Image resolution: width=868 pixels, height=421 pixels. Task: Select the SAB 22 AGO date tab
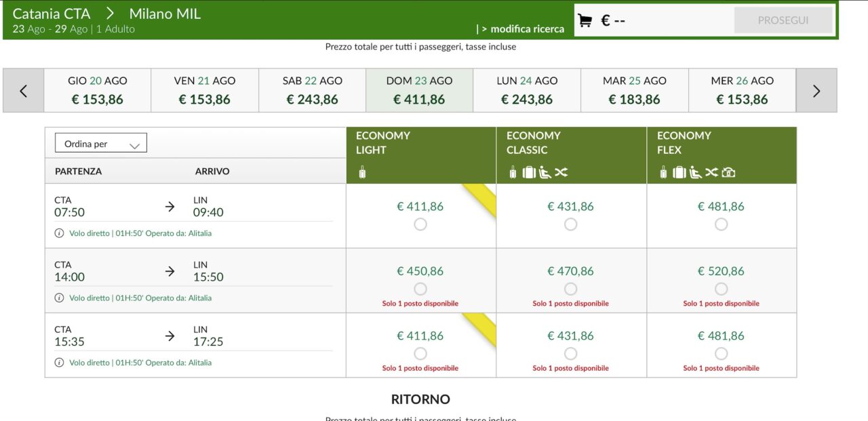click(x=312, y=90)
